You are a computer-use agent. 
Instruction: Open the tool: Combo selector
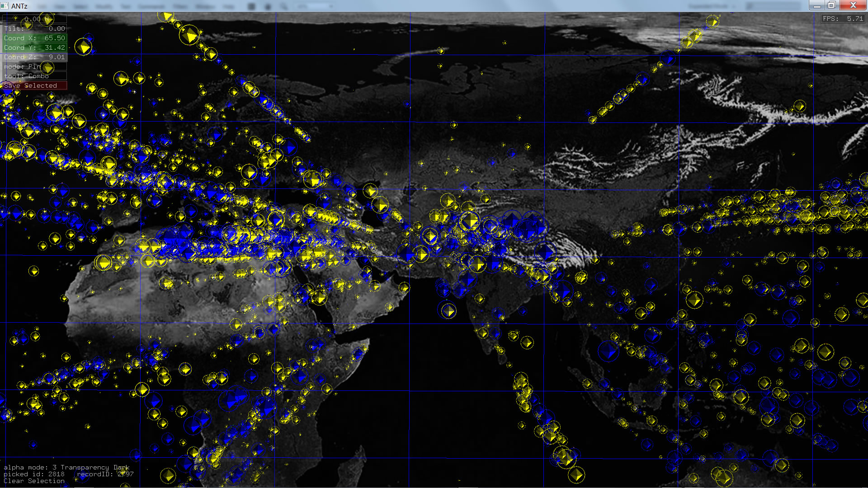coord(27,76)
